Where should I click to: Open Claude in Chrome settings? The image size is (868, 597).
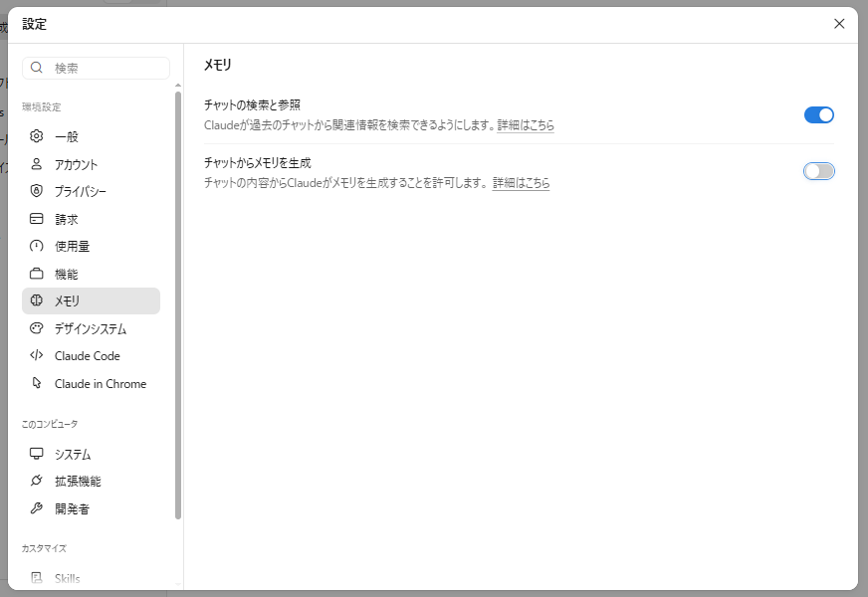91,383
